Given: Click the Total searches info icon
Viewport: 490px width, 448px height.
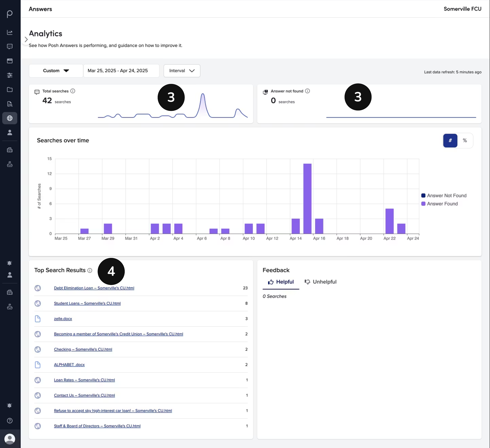Looking at the screenshot, I should click(x=73, y=91).
